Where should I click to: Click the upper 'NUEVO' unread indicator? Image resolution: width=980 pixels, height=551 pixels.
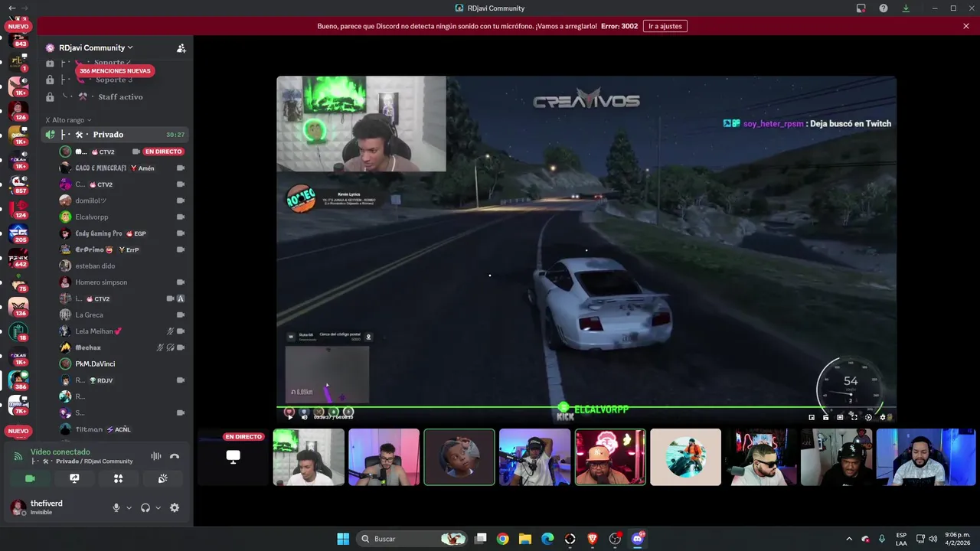tap(18, 26)
